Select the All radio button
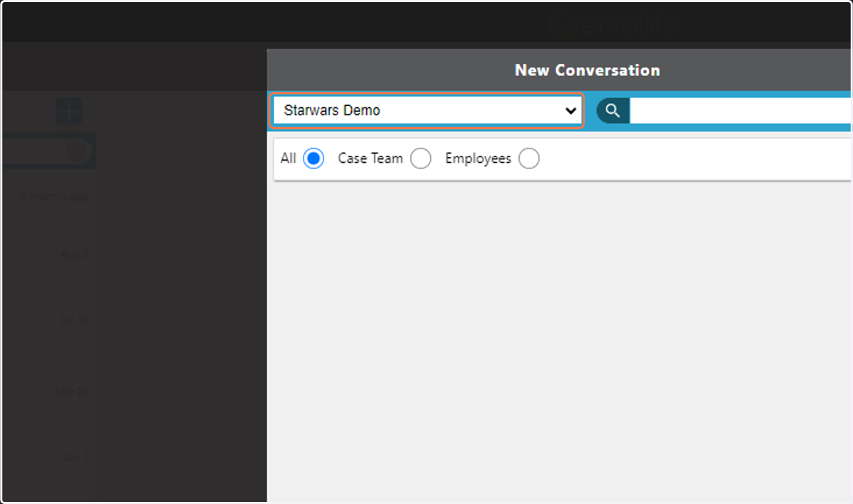This screenshot has width=853, height=504. click(313, 159)
